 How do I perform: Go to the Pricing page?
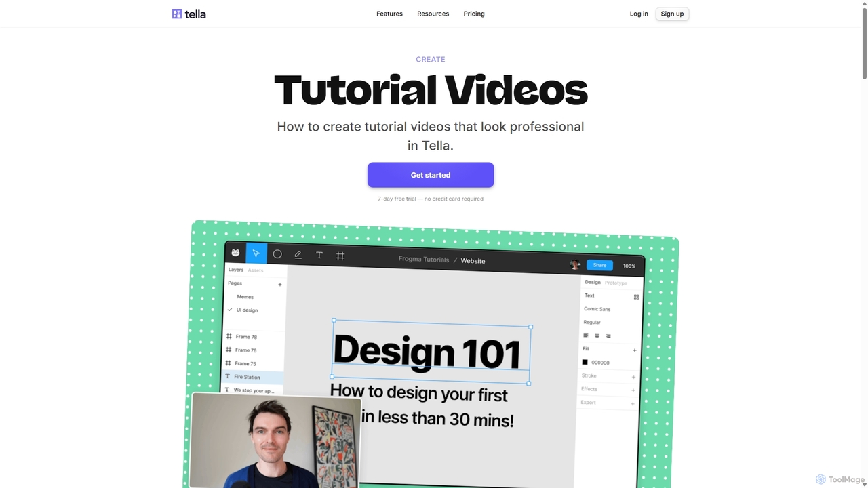point(474,14)
